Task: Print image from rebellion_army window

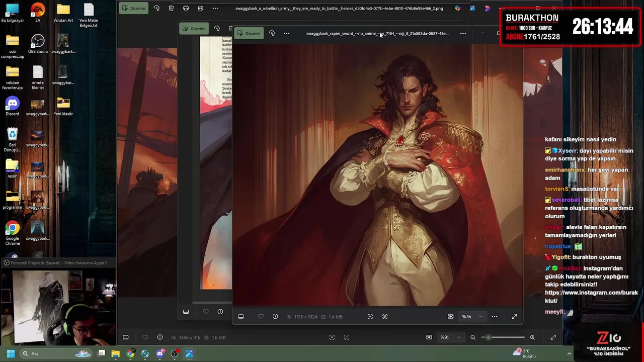Action: click(x=186, y=8)
